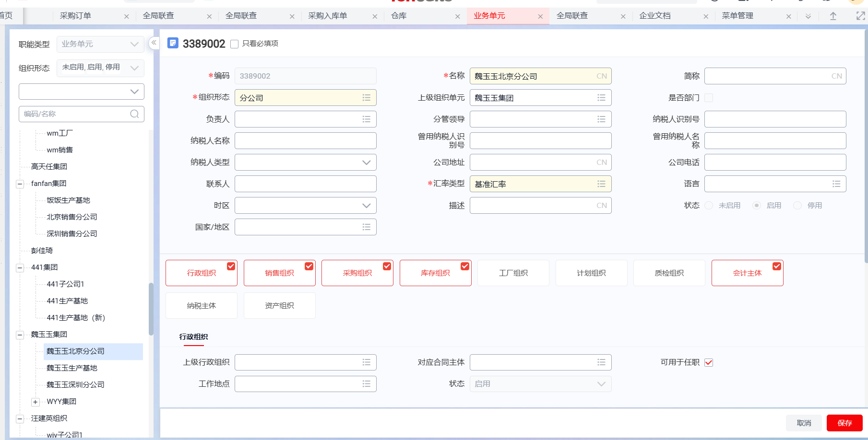Viewport: 868px width, 440px height.
Task: Open the 上级组织单元 list picker icon
Action: tap(601, 97)
